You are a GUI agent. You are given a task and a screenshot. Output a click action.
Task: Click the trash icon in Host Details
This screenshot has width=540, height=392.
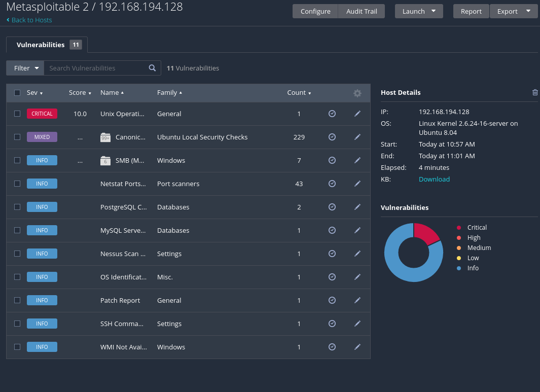[x=535, y=92]
